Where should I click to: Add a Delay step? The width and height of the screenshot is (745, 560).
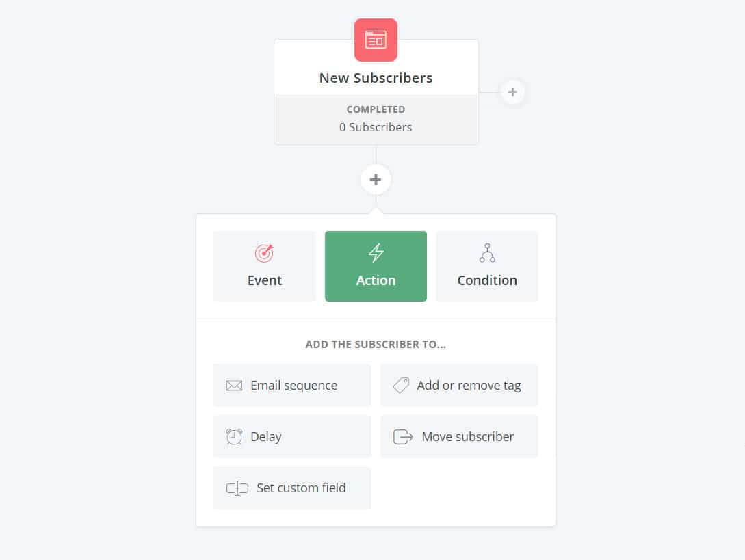(x=292, y=436)
